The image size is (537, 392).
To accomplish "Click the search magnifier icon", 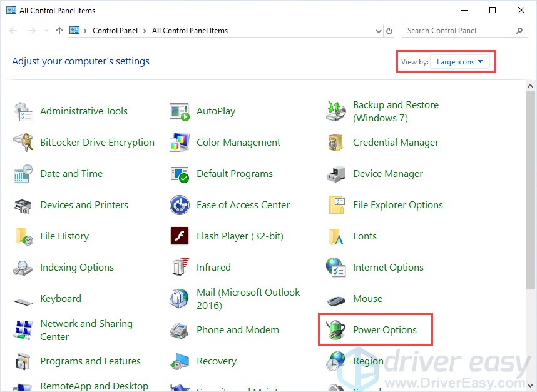I will pyautogui.click(x=519, y=31).
